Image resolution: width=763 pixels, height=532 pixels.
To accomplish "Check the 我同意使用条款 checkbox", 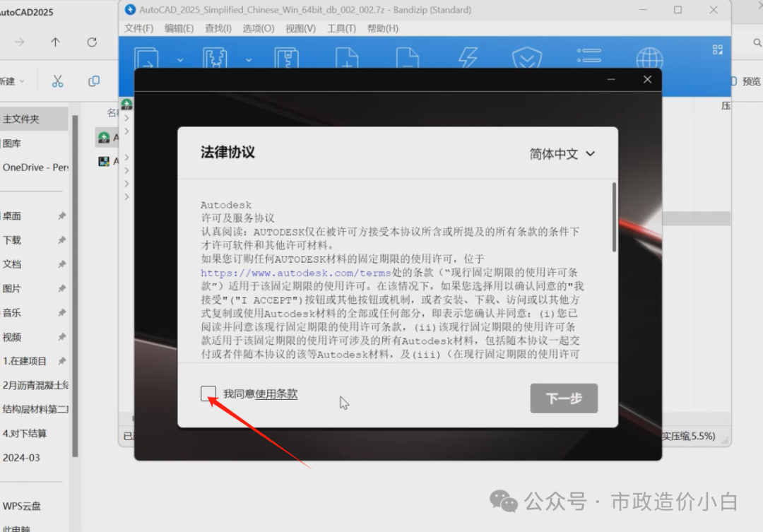I will click(x=208, y=394).
